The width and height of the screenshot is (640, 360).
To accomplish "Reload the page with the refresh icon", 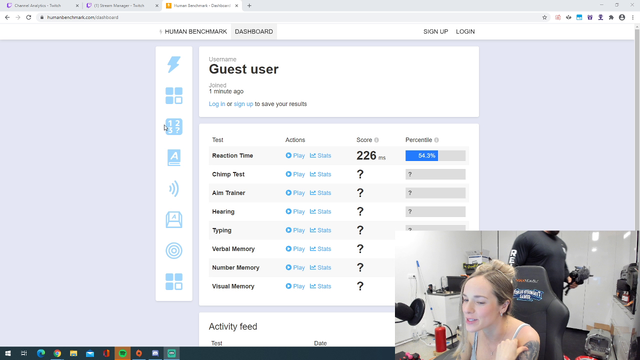I will [x=29, y=18].
